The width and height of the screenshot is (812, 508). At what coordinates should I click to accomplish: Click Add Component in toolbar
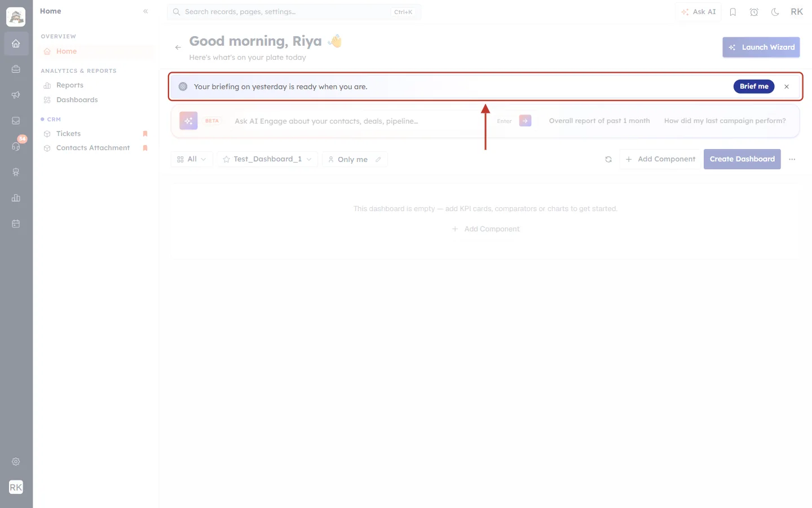tap(660, 159)
